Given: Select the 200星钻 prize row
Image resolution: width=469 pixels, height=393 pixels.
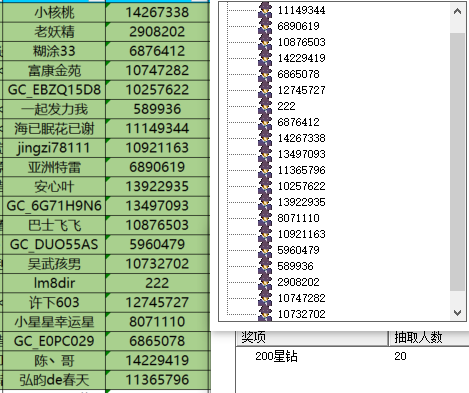Looking at the screenshot, I should pyautogui.click(x=352, y=356).
